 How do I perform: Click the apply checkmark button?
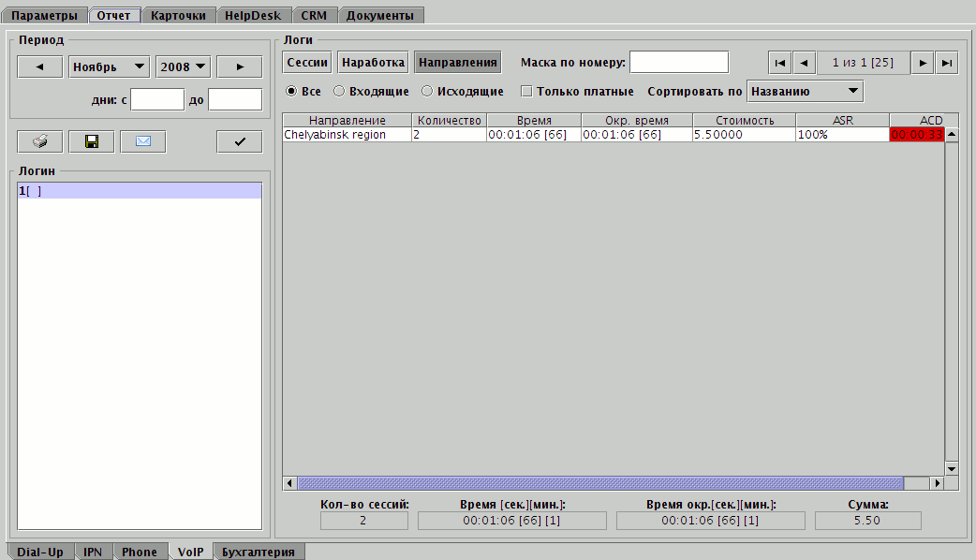pos(240,141)
